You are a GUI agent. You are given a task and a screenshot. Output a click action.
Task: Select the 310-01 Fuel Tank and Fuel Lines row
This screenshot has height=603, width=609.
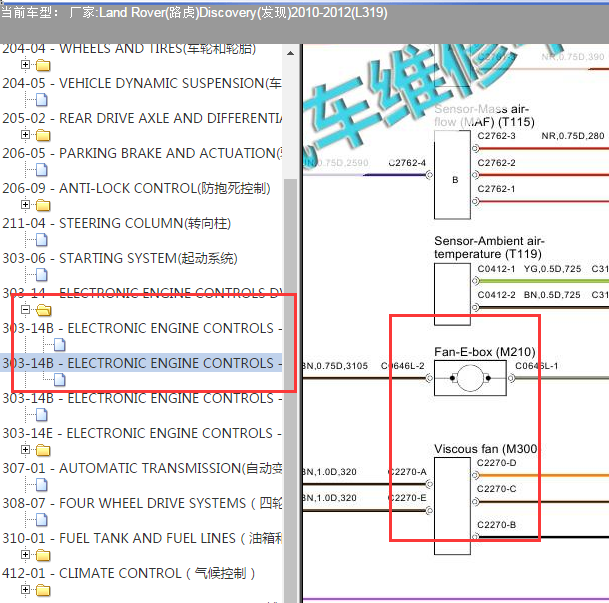pos(142,538)
